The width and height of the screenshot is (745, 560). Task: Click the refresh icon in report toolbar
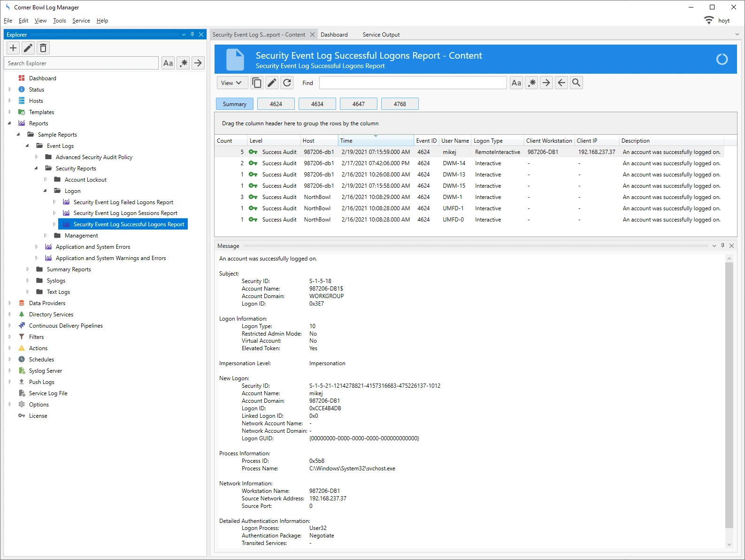tap(287, 83)
